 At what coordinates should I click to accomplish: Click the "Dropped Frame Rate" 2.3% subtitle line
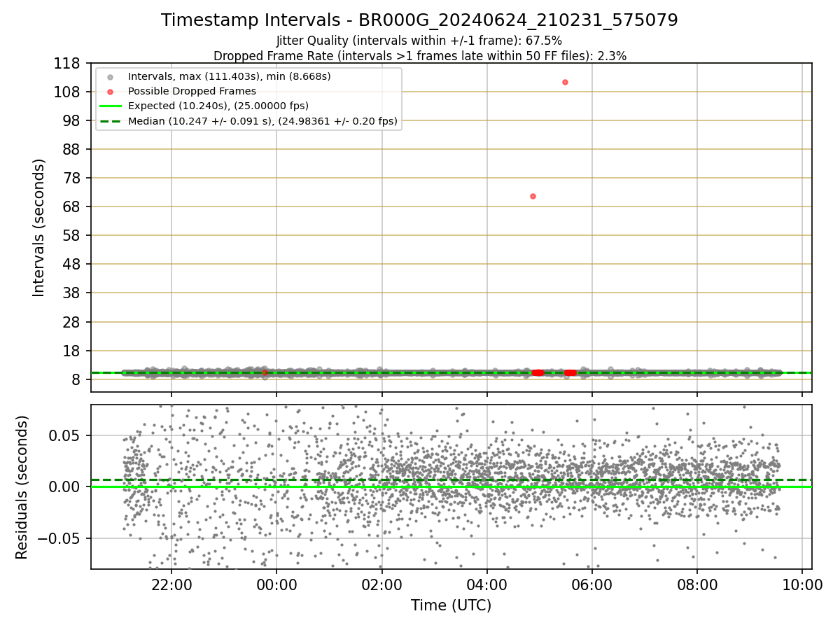pos(420,55)
